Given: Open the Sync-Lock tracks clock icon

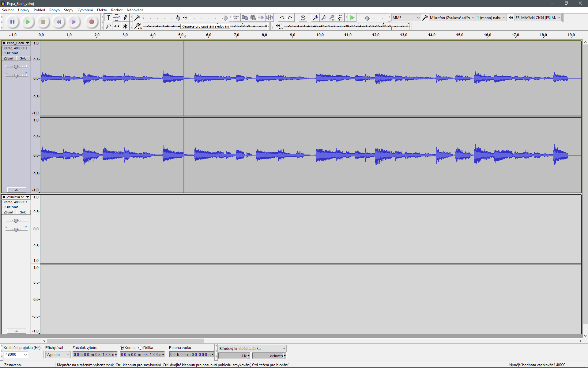Looking at the screenshot, I should (x=303, y=18).
